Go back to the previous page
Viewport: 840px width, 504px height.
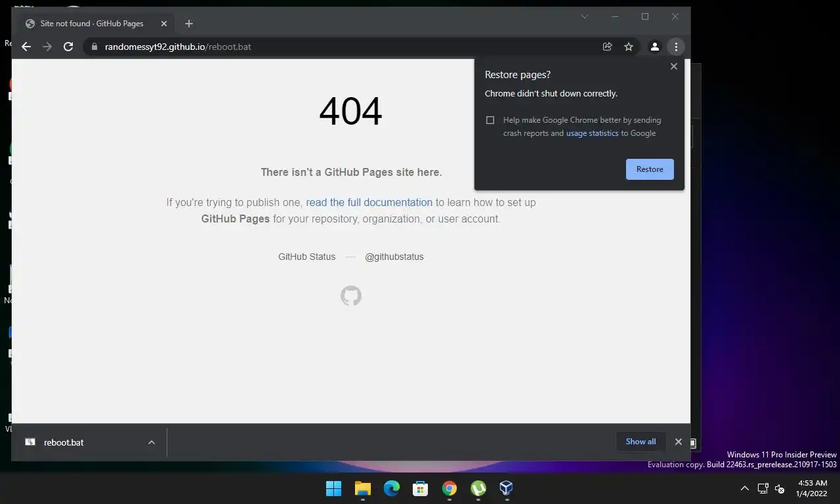[x=26, y=47]
